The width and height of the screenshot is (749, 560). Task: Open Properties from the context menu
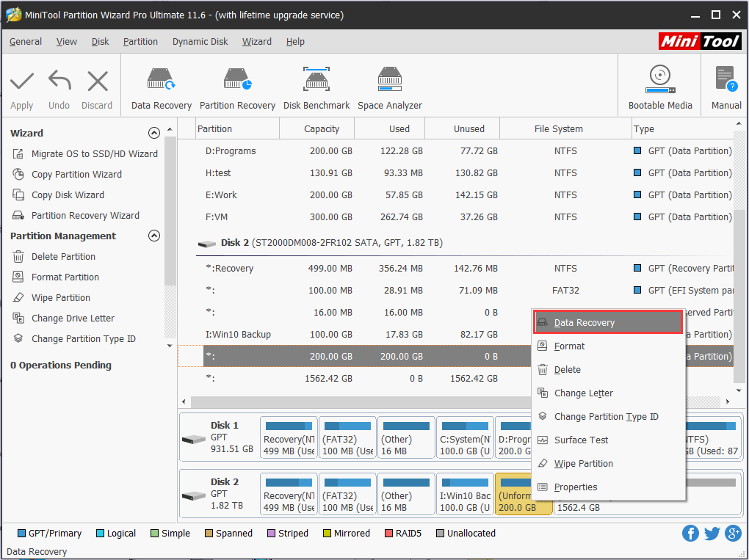[x=608, y=487]
